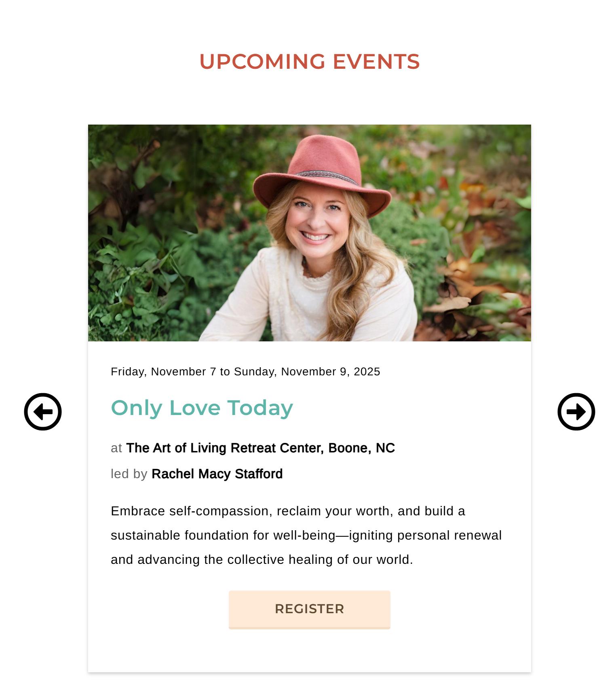Select The Art of Living Retreat Center venue
The height and width of the screenshot is (686, 616).
[225, 448]
